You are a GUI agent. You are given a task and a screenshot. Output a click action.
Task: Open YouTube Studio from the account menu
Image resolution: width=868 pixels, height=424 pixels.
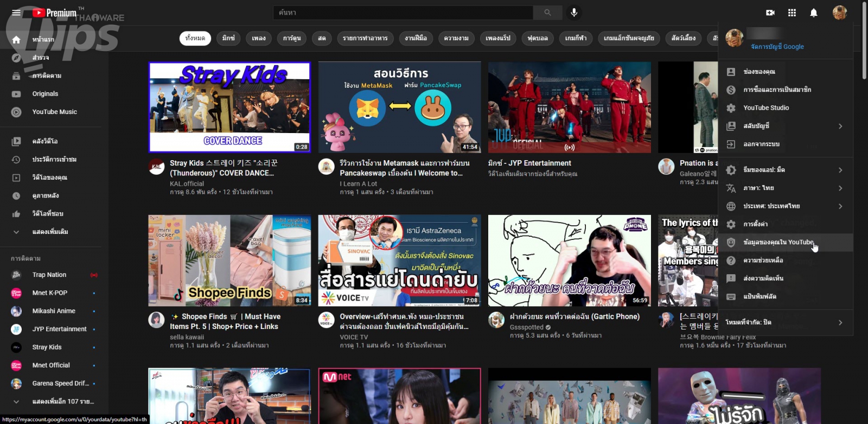(x=786, y=107)
